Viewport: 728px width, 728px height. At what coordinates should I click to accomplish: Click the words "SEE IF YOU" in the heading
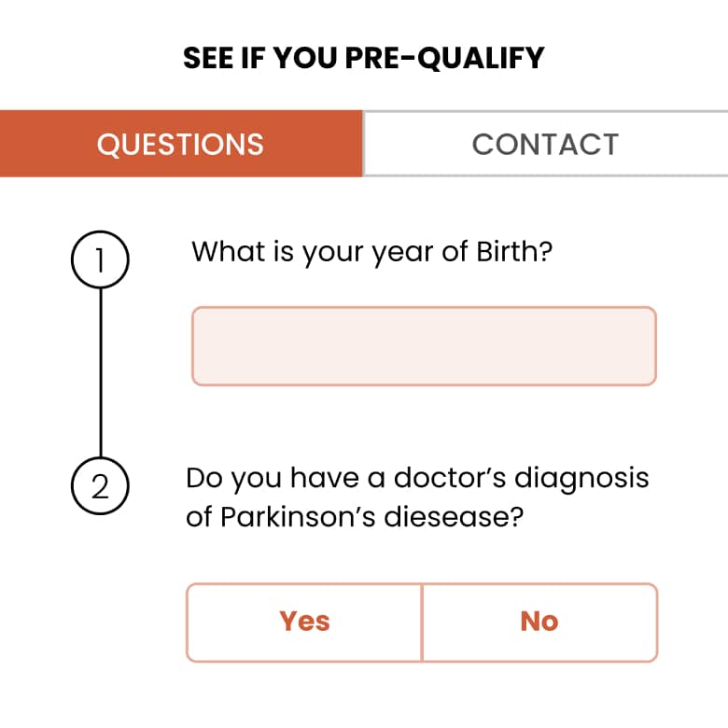(x=259, y=58)
